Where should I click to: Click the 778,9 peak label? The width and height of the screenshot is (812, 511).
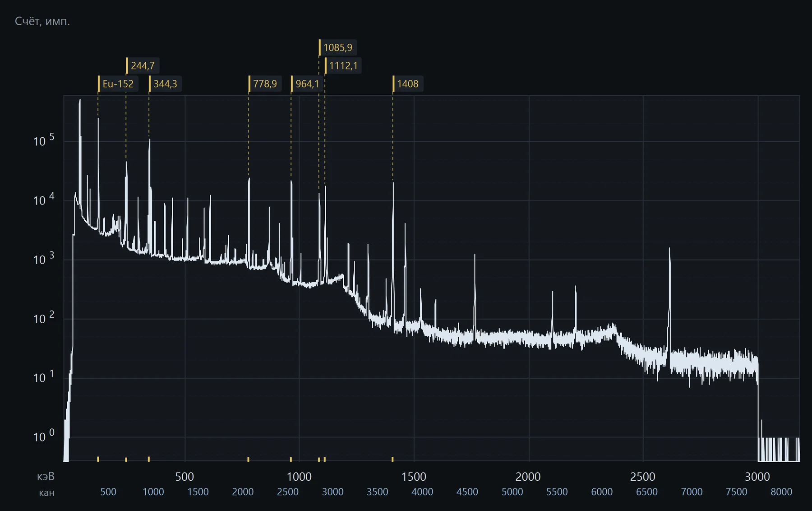click(265, 84)
